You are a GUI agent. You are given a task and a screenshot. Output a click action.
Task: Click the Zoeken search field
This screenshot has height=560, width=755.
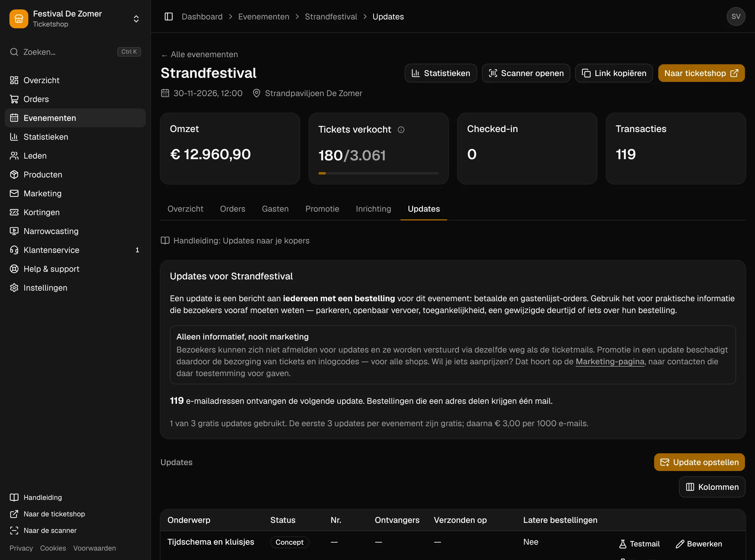(x=75, y=52)
